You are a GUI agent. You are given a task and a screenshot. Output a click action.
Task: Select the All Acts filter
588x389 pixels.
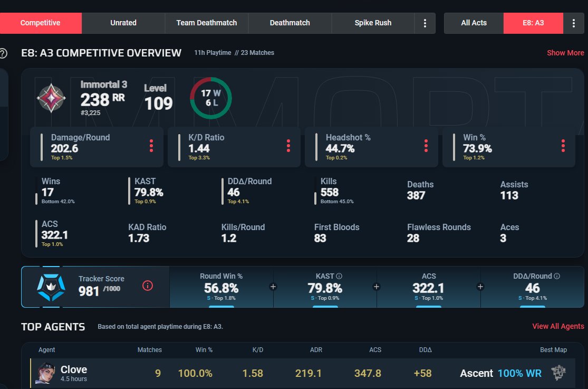[x=474, y=23]
